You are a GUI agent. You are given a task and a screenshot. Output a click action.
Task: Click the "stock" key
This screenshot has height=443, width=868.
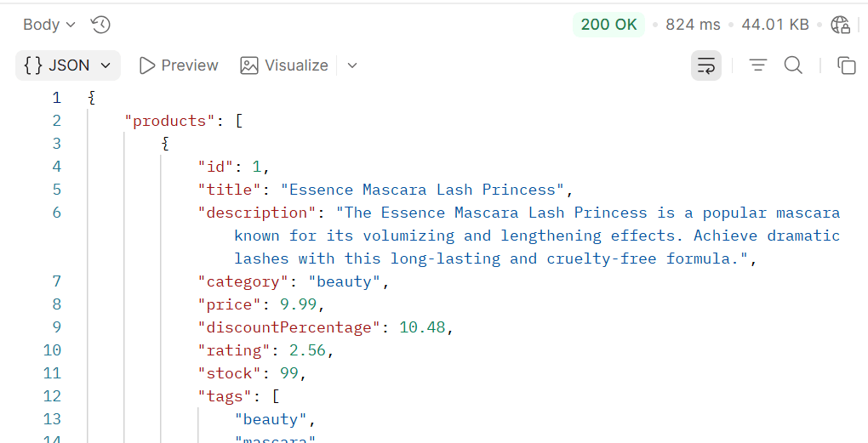(229, 373)
